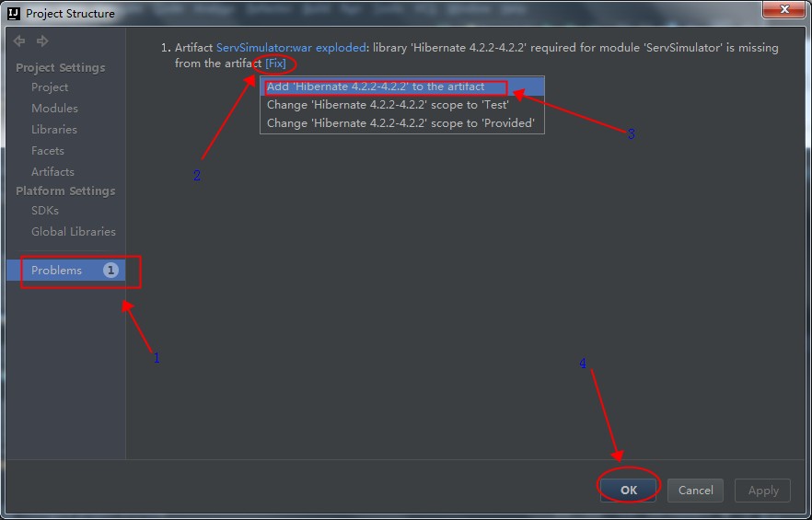Open the Artifacts settings page

click(x=52, y=171)
